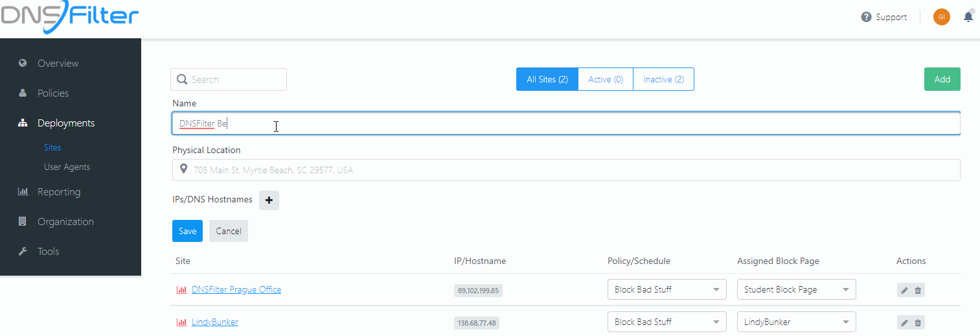980x336 pixels.
Task: Click the Actions column header
Action: [911, 261]
